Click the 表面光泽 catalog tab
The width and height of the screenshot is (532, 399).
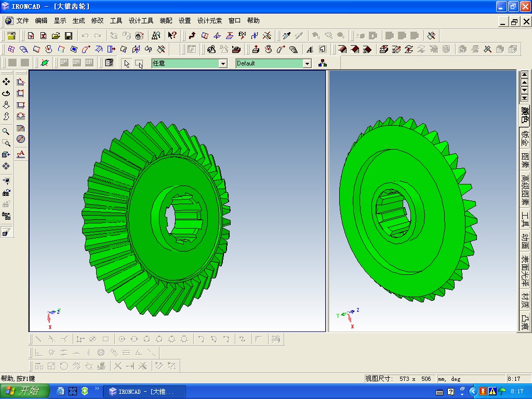tap(525, 271)
